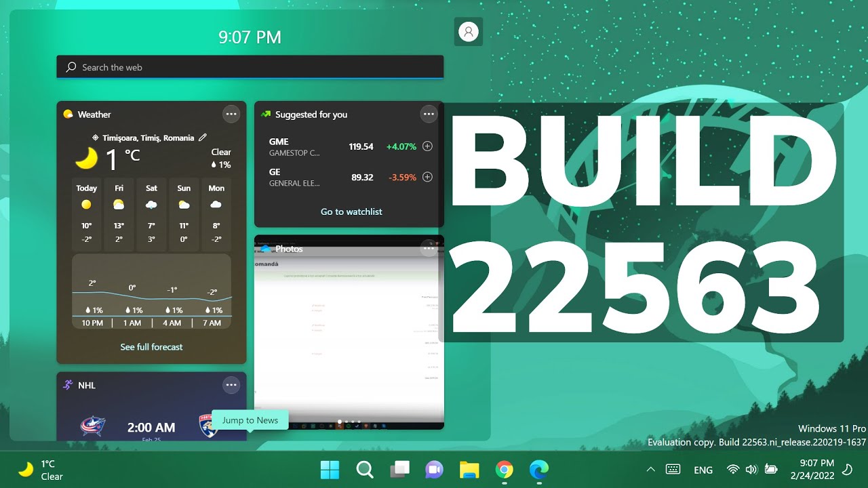The height and width of the screenshot is (488, 868).
Task: Select Mon forecast day
Action: [216, 214]
